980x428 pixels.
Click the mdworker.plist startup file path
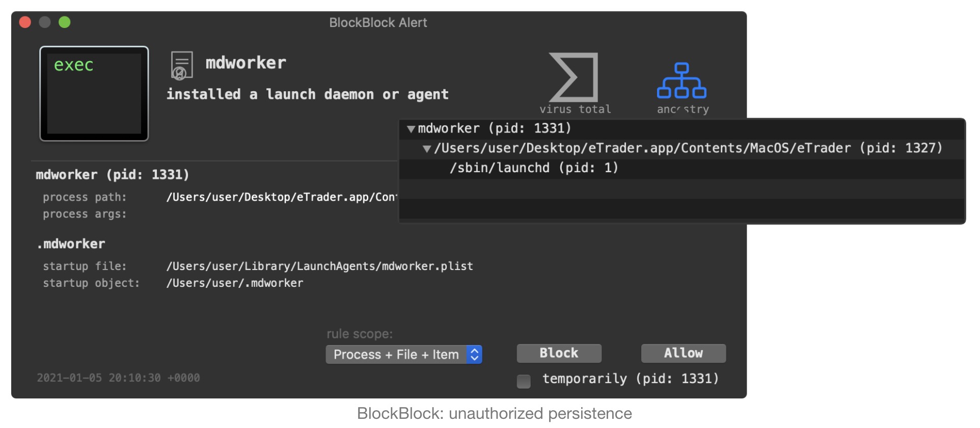[x=319, y=266]
